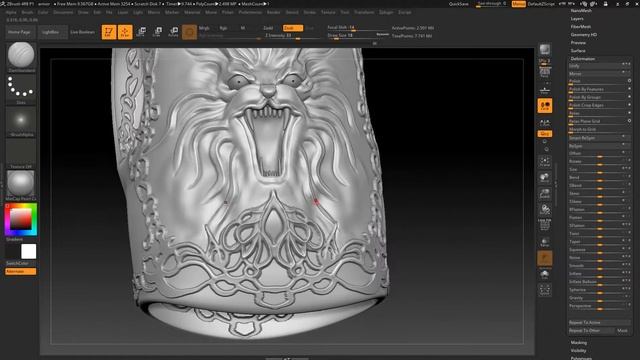Click the Frame view icon
Screen dimensions: 640x360
[545, 162]
